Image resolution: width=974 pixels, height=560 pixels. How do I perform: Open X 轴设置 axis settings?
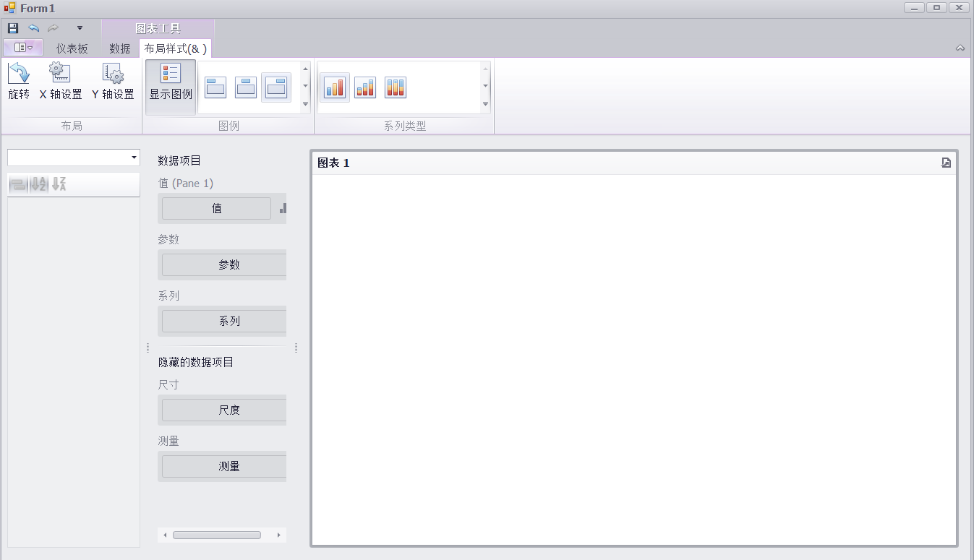point(60,81)
